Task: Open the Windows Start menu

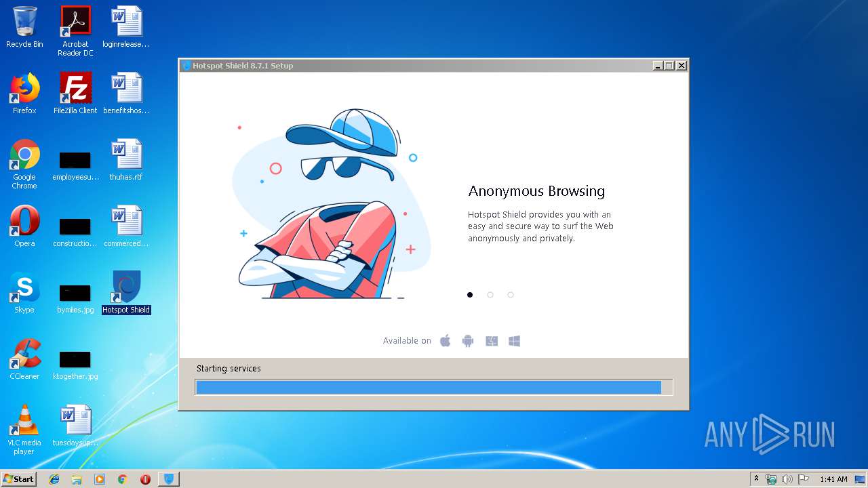Action: click(x=19, y=479)
